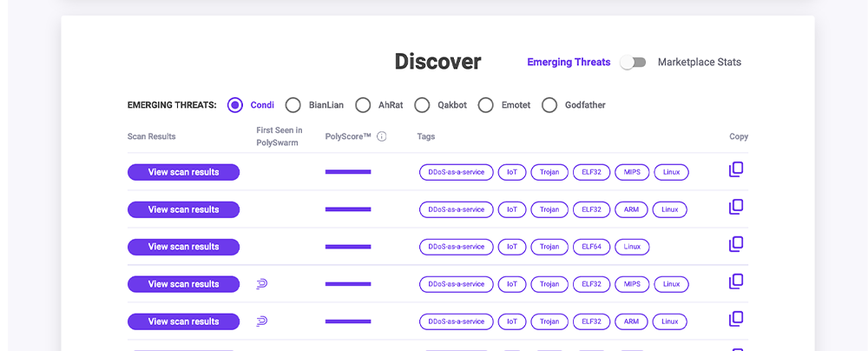
Task: Click DDoS-as-a-service tag in the ELF64 row
Action: (457, 247)
